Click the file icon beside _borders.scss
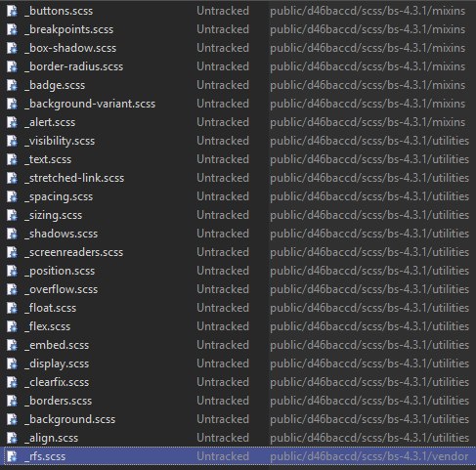Image resolution: width=476 pixels, height=470 pixels. (12, 401)
